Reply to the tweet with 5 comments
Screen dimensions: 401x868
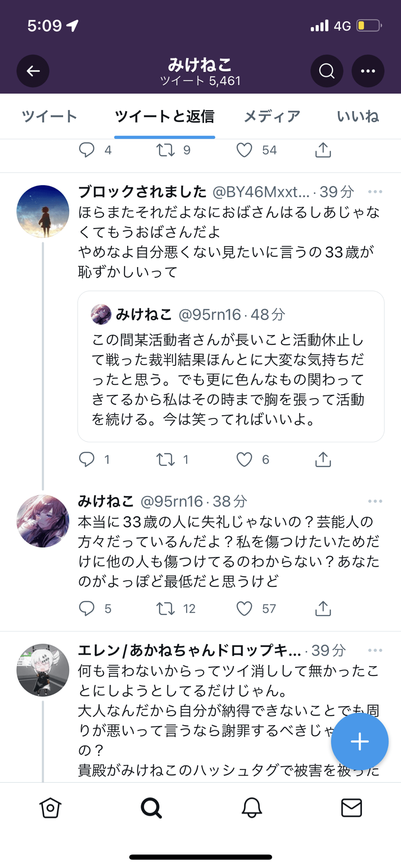coord(87,609)
